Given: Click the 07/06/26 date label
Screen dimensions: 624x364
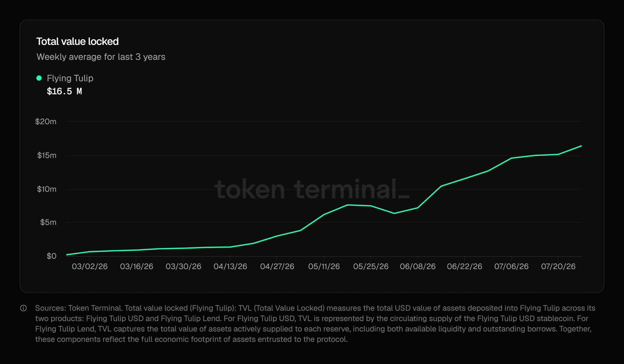Looking at the screenshot, I should tap(511, 266).
